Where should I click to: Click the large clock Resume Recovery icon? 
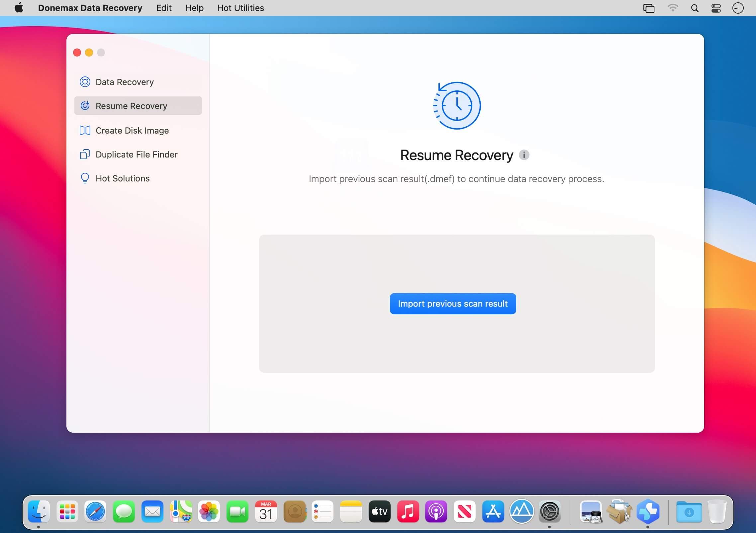[x=457, y=106]
